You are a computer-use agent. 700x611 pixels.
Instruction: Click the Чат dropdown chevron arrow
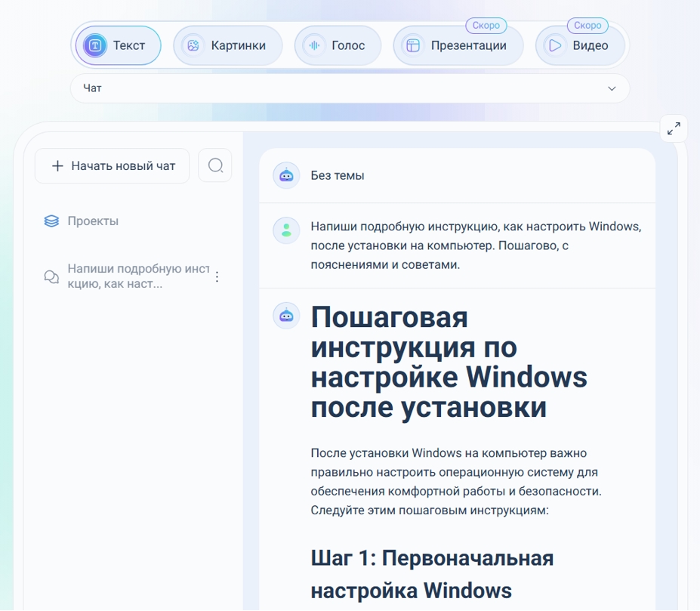click(612, 88)
